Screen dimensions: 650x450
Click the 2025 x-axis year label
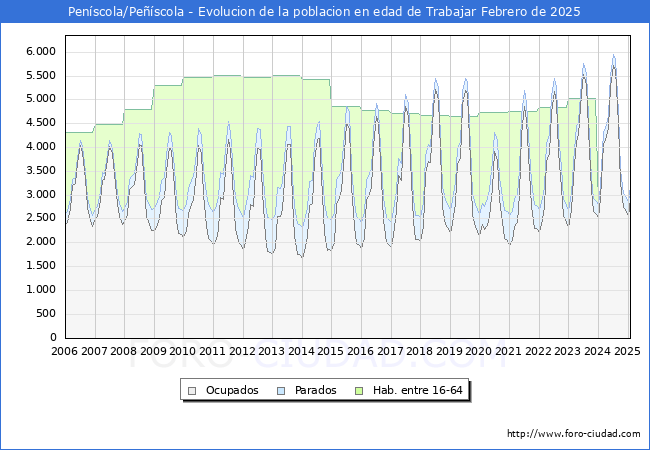tap(627, 351)
